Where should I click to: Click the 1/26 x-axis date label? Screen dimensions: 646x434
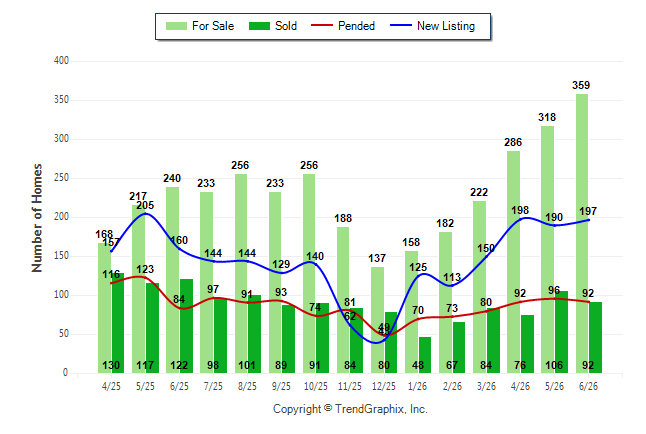pyautogui.click(x=417, y=386)
